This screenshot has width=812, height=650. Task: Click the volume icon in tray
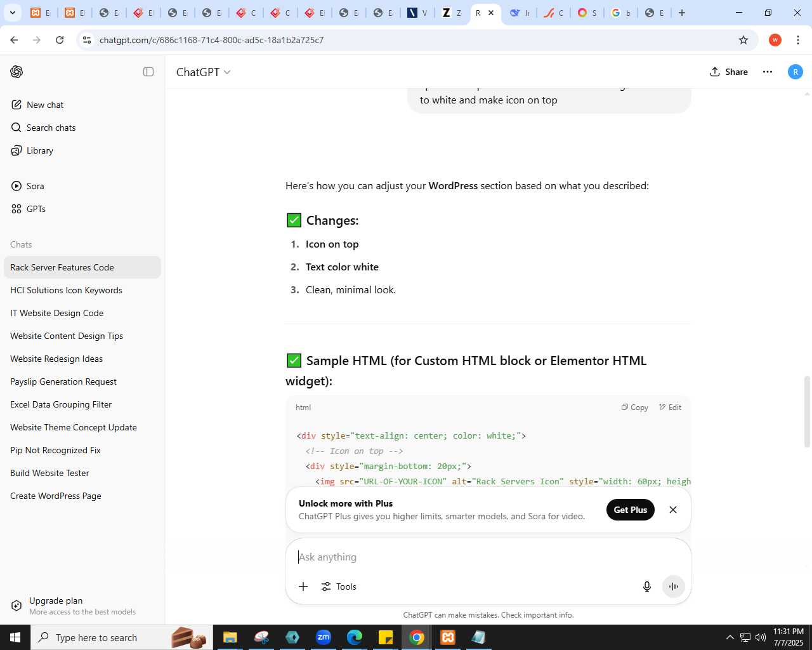pos(760,637)
